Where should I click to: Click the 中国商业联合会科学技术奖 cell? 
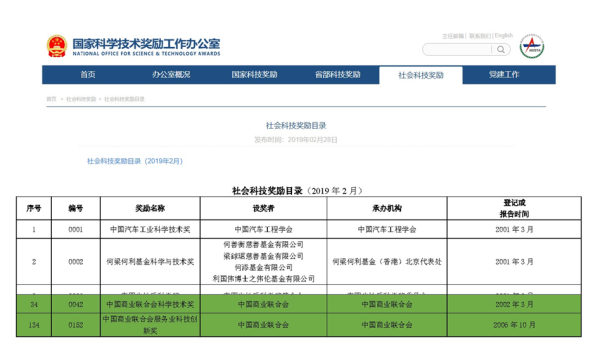click(x=150, y=304)
